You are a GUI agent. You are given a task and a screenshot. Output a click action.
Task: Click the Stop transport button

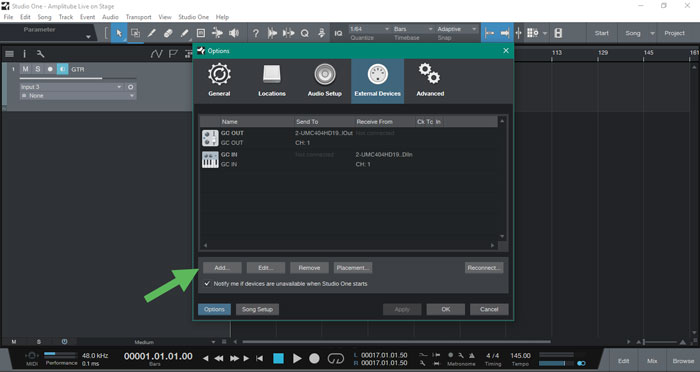(x=279, y=358)
